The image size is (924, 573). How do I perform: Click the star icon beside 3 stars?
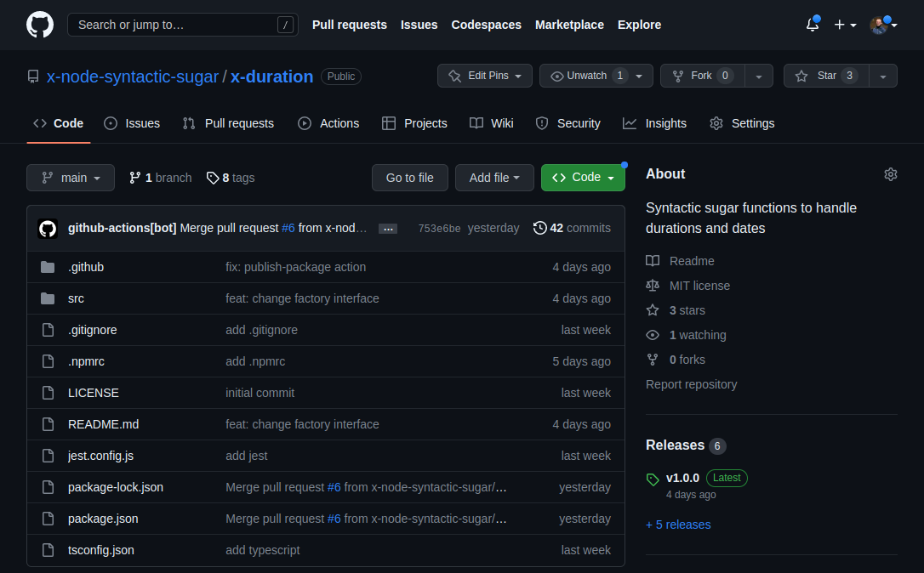pos(653,310)
